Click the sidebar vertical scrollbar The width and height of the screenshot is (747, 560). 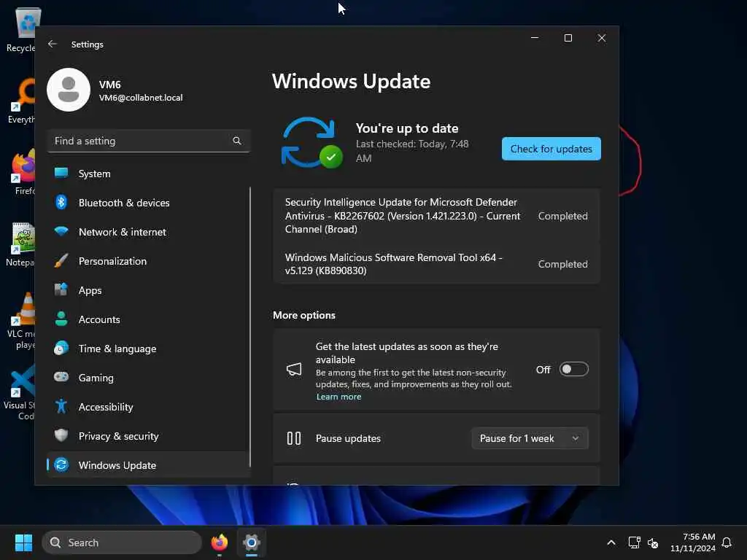tap(250, 327)
